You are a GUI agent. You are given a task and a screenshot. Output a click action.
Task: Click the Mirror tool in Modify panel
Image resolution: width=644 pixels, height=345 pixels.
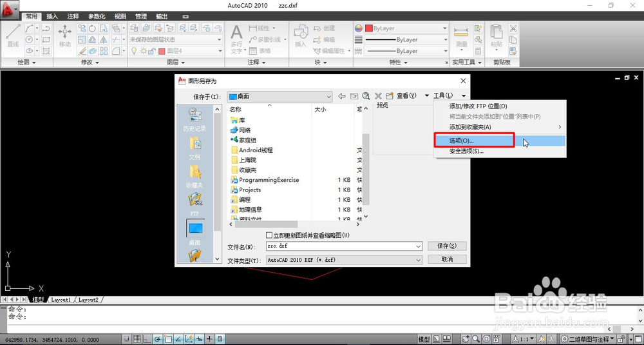(x=104, y=40)
